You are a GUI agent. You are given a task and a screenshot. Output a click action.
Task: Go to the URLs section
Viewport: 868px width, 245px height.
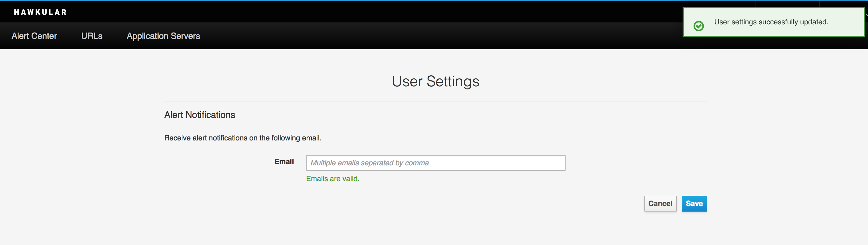pyautogui.click(x=92, y=36)
